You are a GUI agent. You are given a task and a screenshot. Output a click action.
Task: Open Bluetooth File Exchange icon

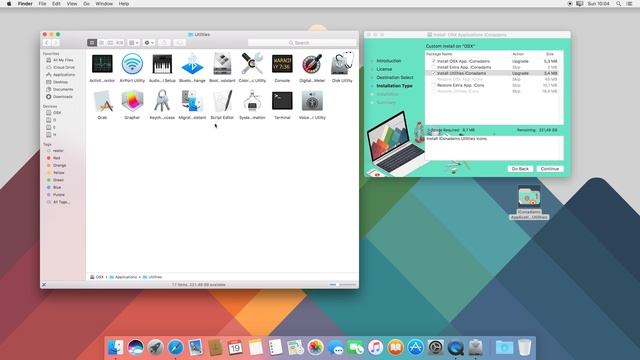click(192, 64)
